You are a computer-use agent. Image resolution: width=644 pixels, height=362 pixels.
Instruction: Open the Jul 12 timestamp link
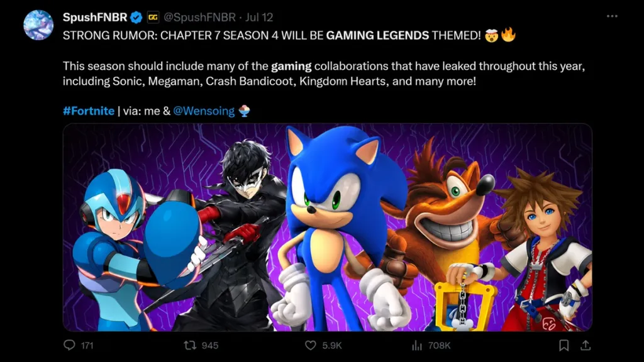click(259, 17)
